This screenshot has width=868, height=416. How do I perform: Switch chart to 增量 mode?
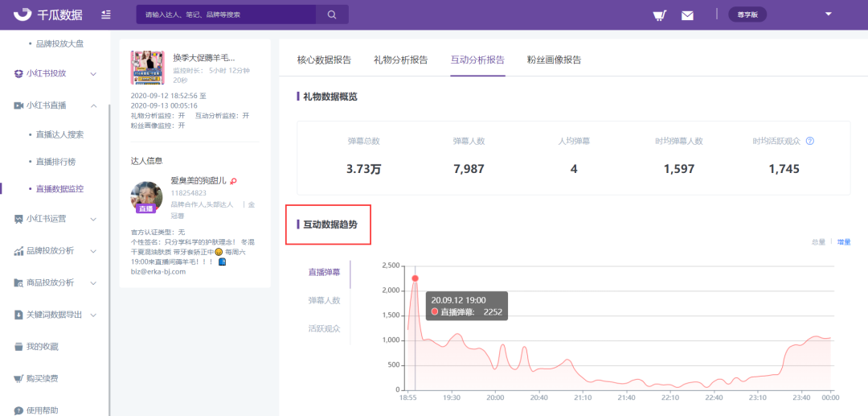click(844, 241)
